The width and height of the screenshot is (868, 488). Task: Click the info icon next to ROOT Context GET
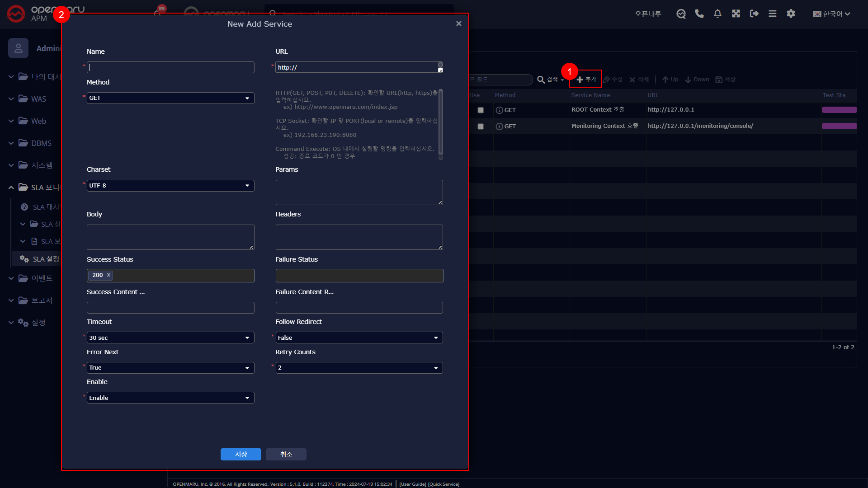tap(500, 110)
